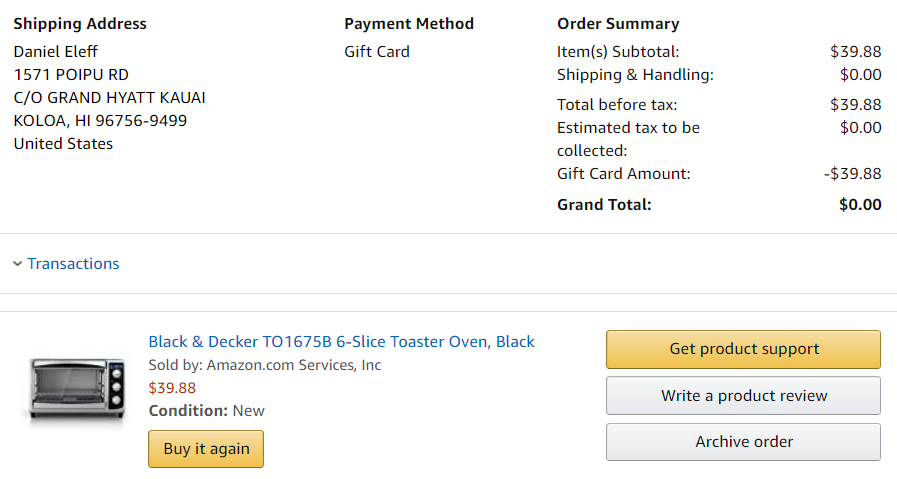897x479 pixels.
Task: Choose Write a product review
Action: coord(744,395)
